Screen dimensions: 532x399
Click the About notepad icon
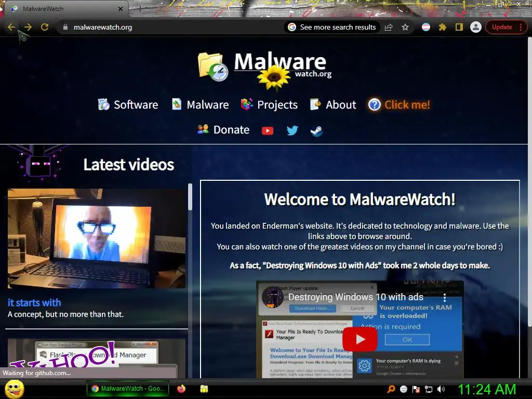tap(315, 104)
